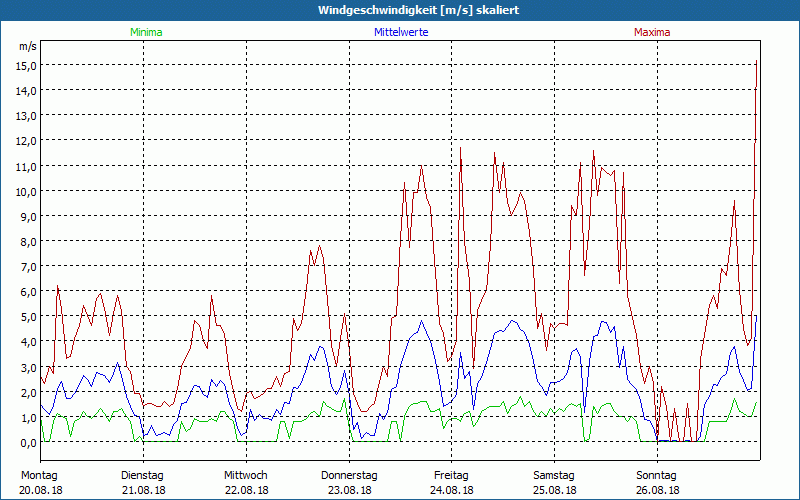This screenshot has height=500, width=800.
Task: Click the m/s unit label on the y-axis
Action: [27, 46]
